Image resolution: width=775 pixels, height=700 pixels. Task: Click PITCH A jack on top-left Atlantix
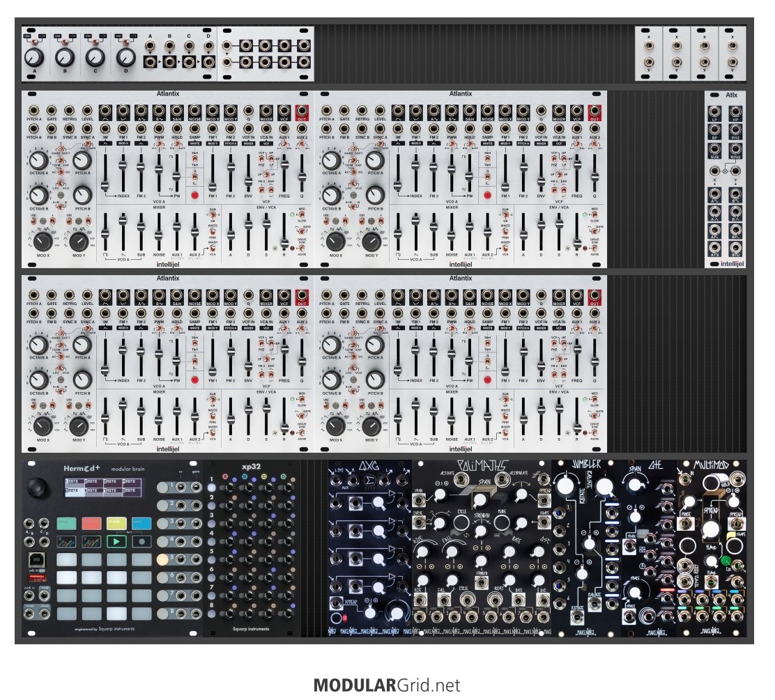(34, 111)
